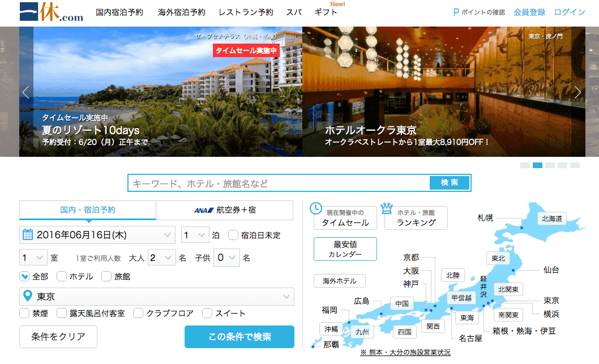This screenshot has width=599, height=364.
Task: Click 札幌 city link on map
Action: (x=485, y=218)
